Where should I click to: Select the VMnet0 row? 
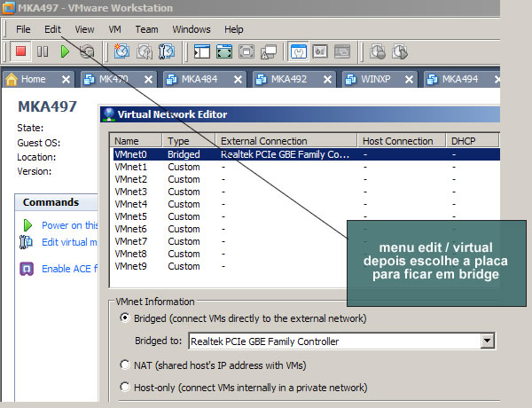click(307, 154)
